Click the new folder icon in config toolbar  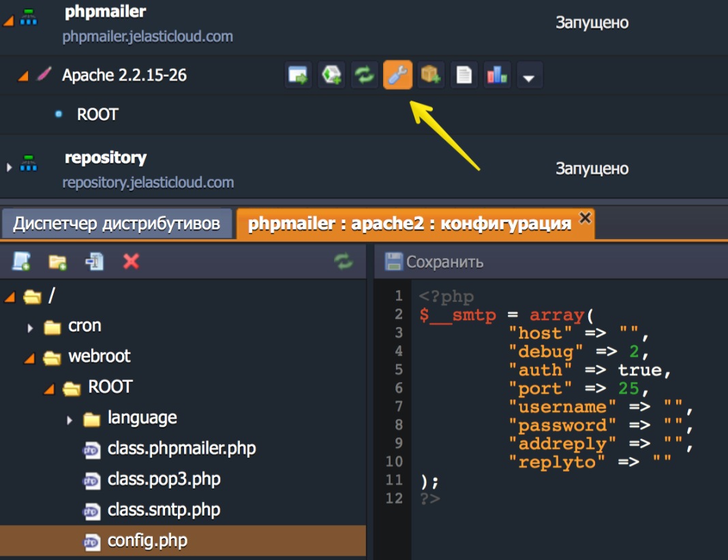57,262
